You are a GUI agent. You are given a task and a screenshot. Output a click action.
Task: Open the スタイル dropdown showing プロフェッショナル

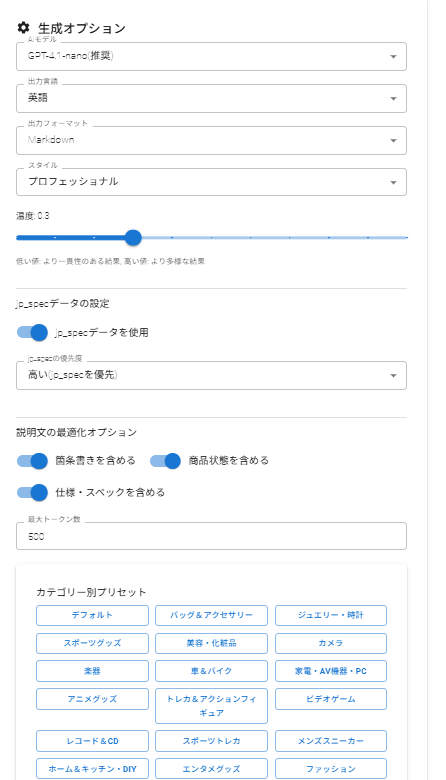click(211, 182)
